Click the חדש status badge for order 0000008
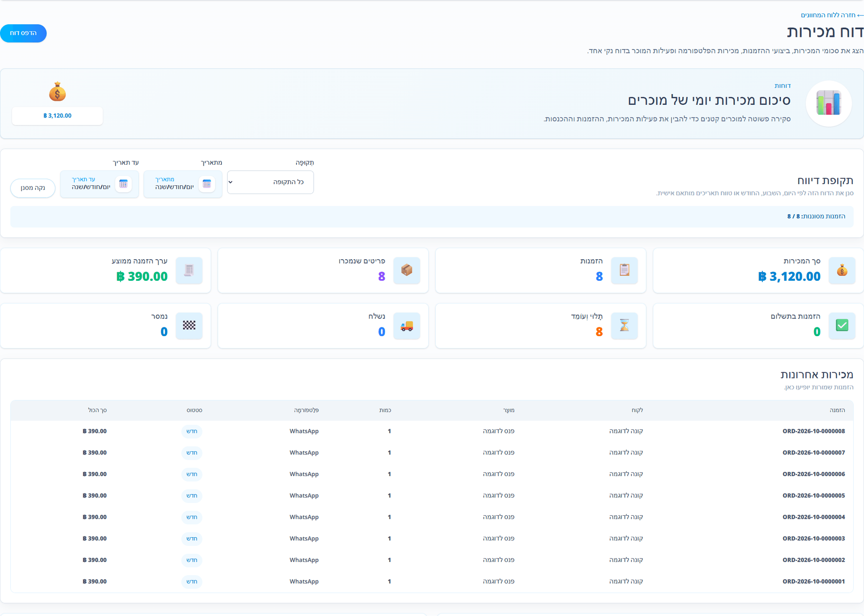This screenshot has height=616, width=864. (x=192, y=431)
